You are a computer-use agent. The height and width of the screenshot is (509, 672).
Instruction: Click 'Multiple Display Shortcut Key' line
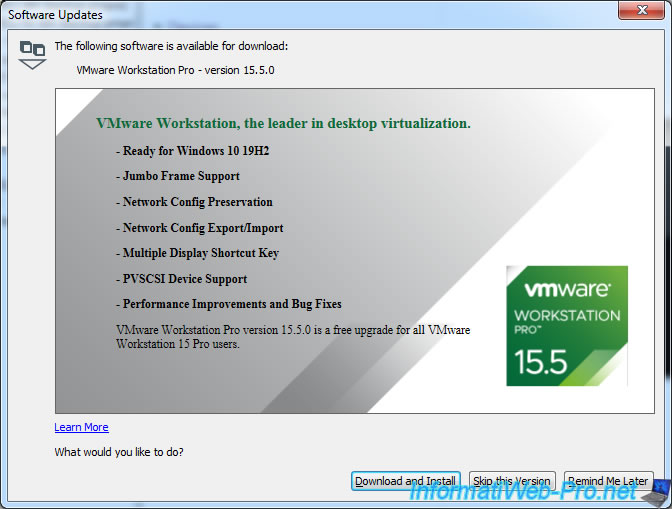197,253
